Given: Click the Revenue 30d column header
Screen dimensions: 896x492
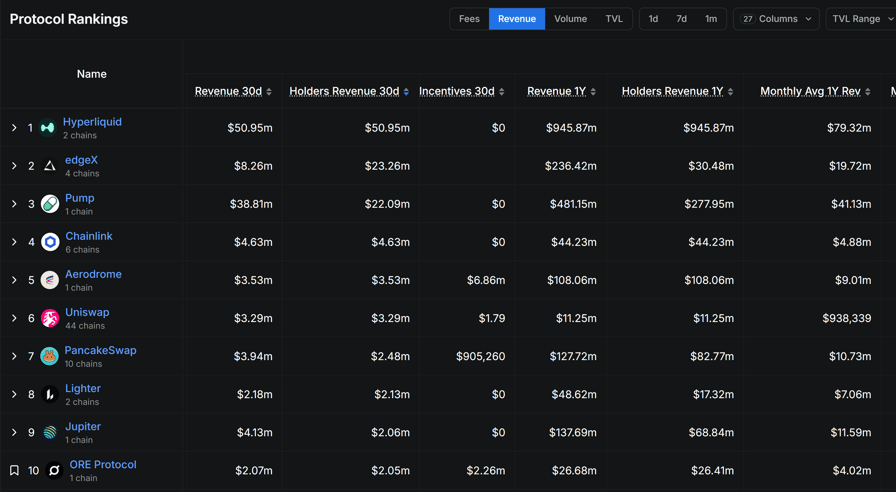Looking at the screenshot, I should tap(228, 91).
